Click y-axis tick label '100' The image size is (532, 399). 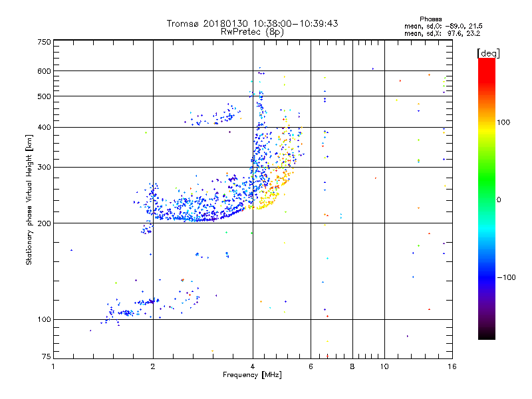44,319
